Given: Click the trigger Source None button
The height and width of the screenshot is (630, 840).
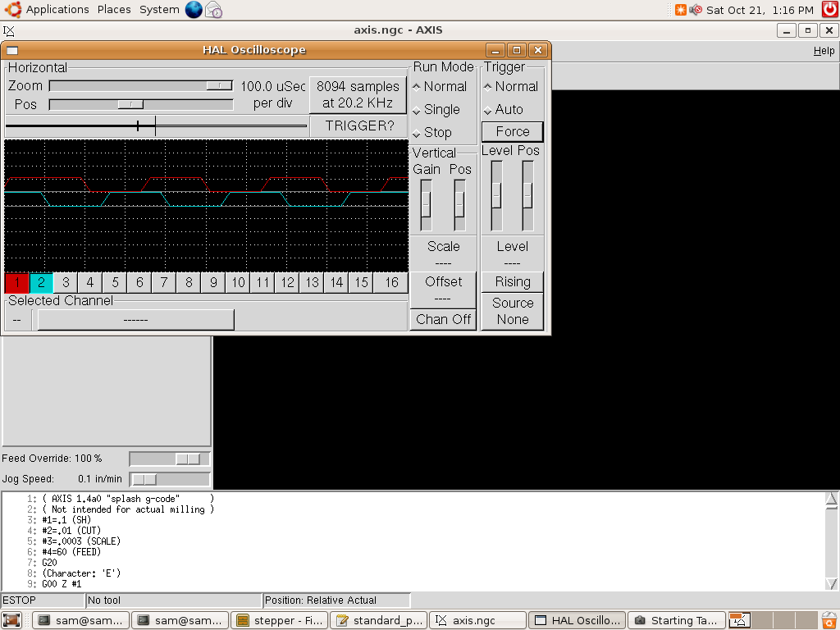Looking at the screenshot, I should (x=512, y=311).
